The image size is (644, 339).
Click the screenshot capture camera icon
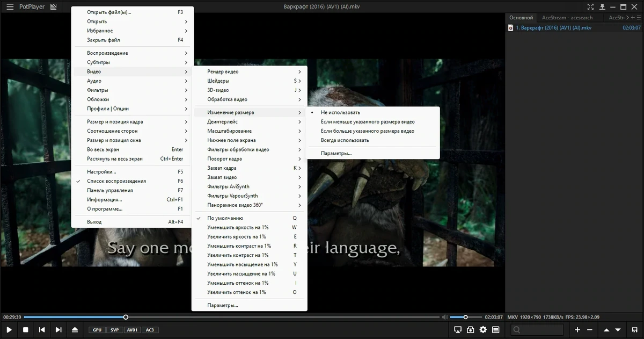pyautogui.click(x=471, y=329)
